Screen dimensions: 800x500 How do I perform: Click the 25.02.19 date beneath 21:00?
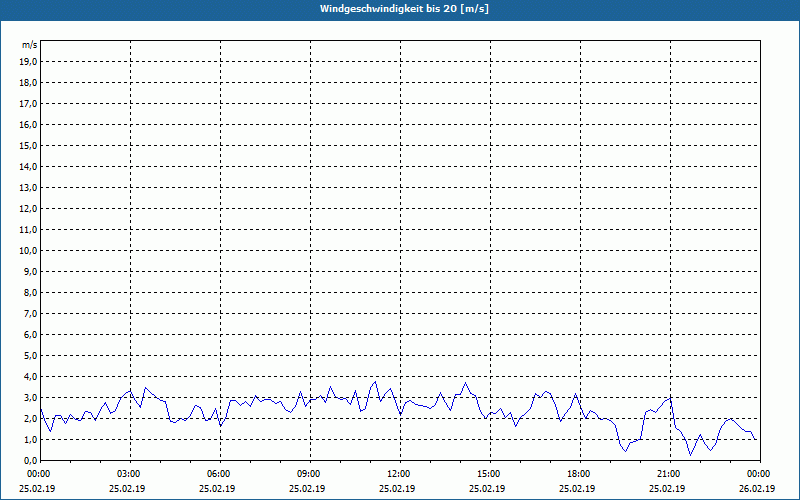click(x=667, y=488)
